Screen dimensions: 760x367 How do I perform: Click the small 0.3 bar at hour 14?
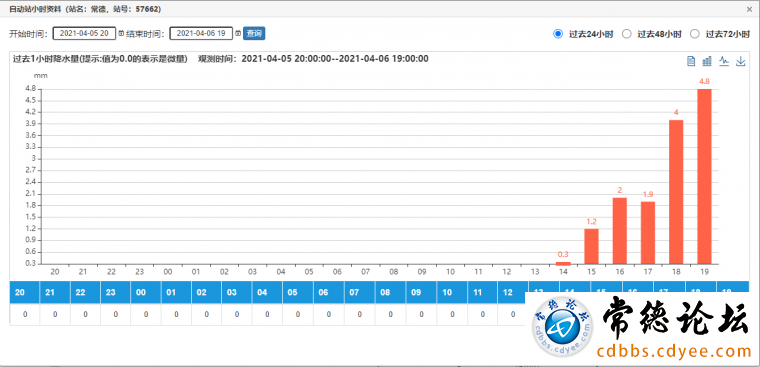[x=563, y=263]
